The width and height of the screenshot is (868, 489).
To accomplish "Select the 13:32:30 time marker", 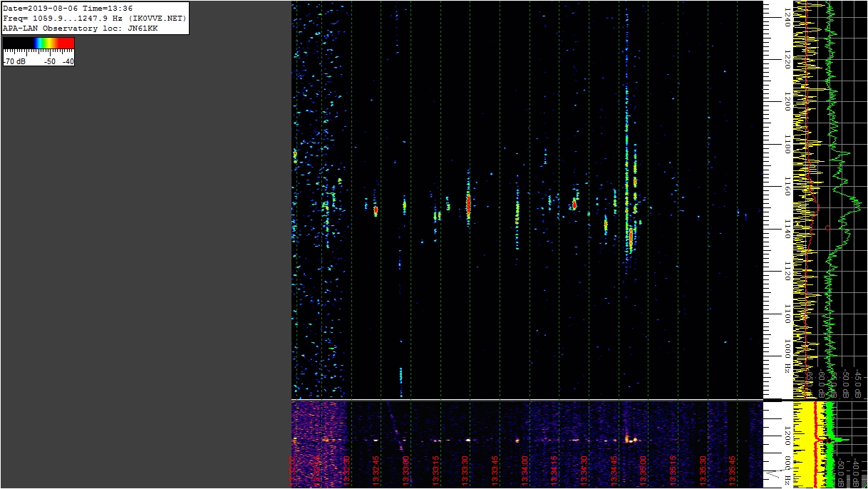I will tap(347, 471).
